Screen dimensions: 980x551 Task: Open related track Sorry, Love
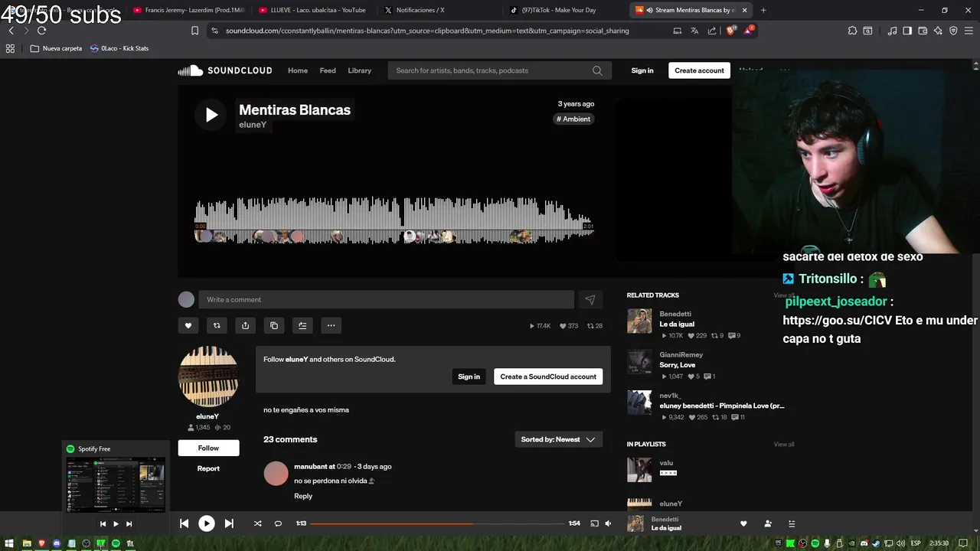point(678,365)
